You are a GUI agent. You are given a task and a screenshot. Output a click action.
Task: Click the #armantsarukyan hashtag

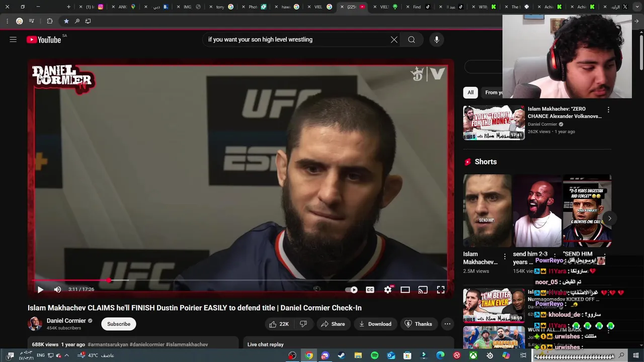click(x=108, y=345)
